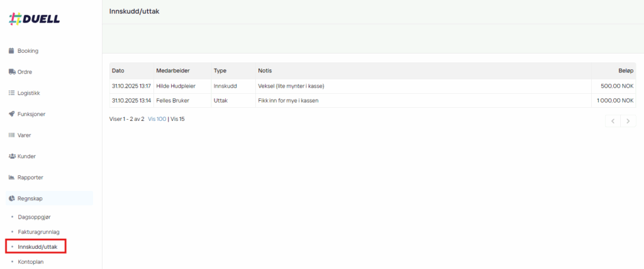The image size is (644, 269).
Task: Click the Logistikk list icon
Action: tap(11, 93)
